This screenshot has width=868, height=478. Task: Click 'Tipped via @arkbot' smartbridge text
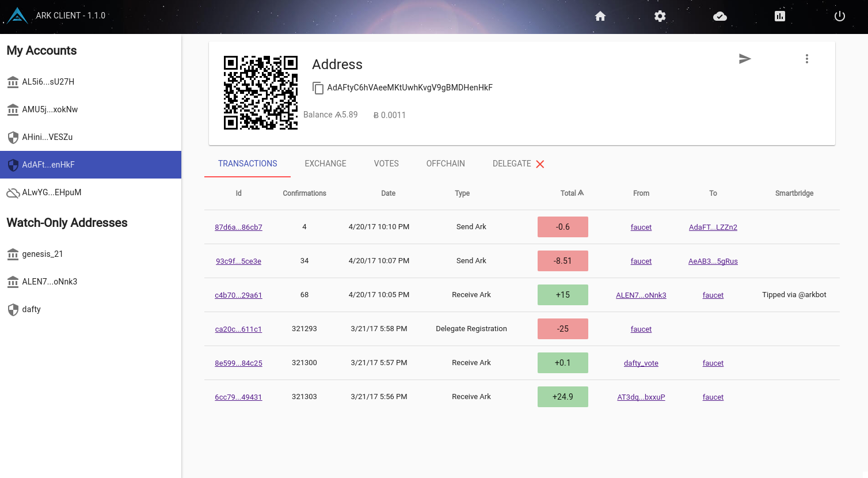coord(794,295)
